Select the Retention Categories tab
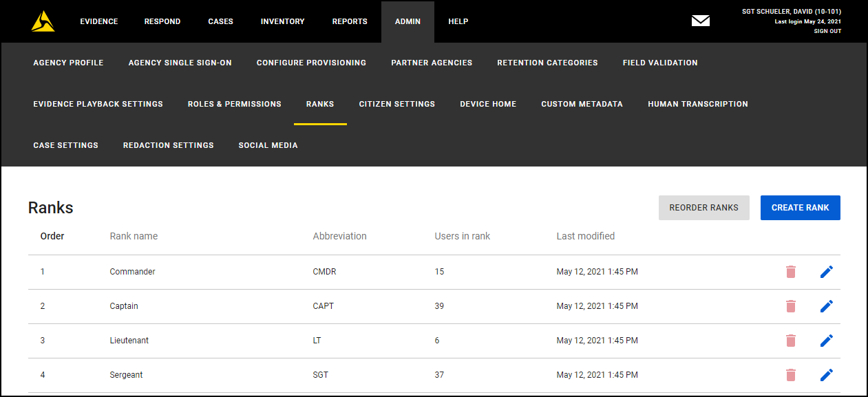 click(547, 63)
